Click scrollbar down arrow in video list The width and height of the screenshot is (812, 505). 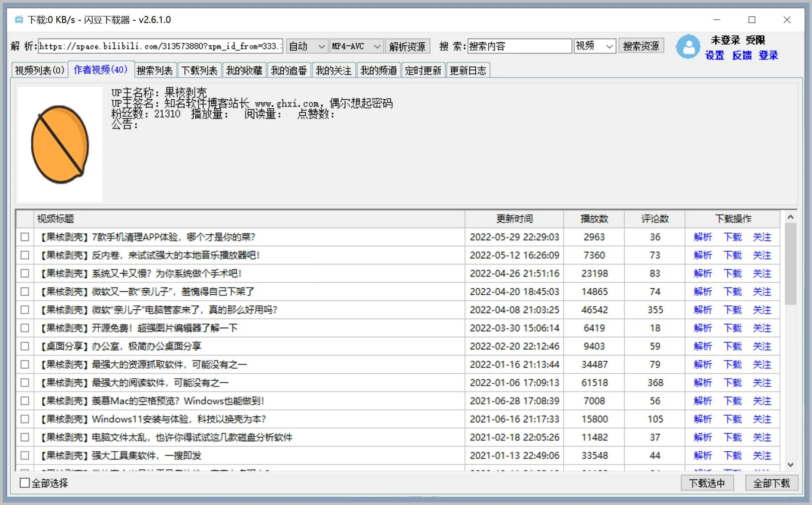[x=790, y=465]
